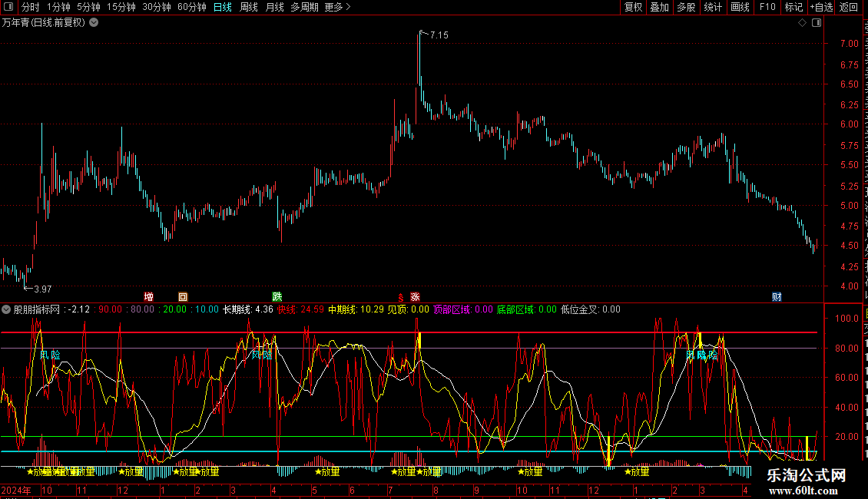The height and width of the screenshot is (499, 868).
Task: Click the 长期线: 4.36 value
Action: point(248,310)
